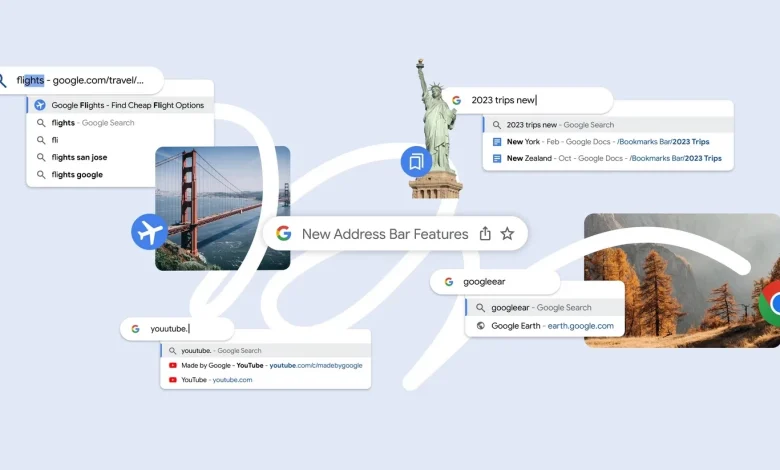Follow the earth.google.com link
The width and height of the screenshot is (780, 470).
(581, 326)
